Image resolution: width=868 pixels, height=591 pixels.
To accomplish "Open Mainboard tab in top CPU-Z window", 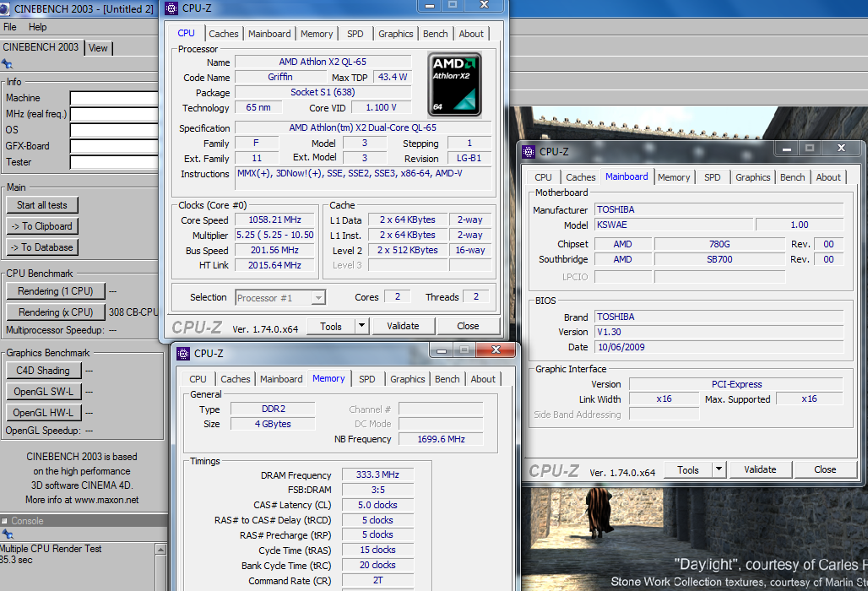I will (269, 34).
